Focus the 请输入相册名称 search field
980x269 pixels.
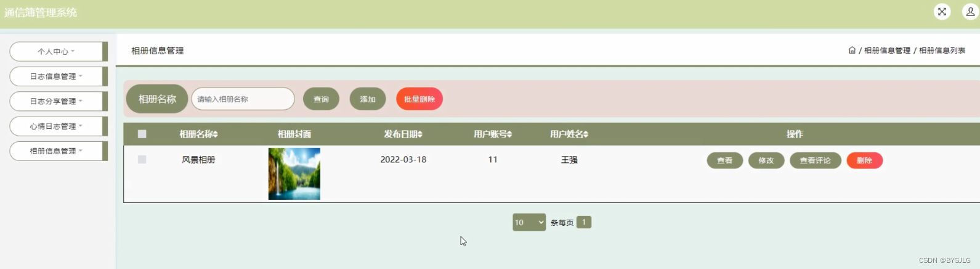coord(243,99)
